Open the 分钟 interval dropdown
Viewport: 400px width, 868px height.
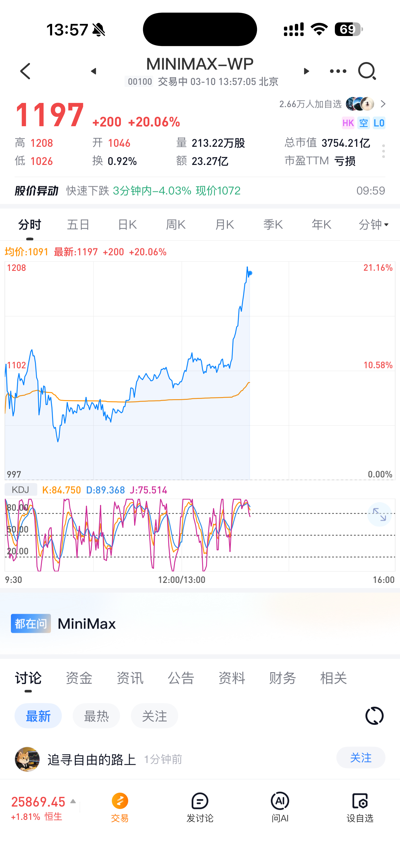point(373,224)
